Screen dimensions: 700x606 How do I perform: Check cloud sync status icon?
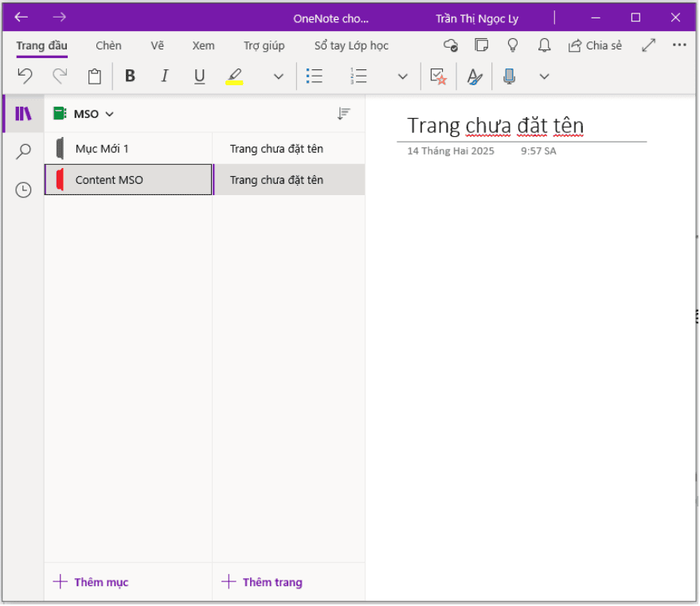(x=451, y=45)
